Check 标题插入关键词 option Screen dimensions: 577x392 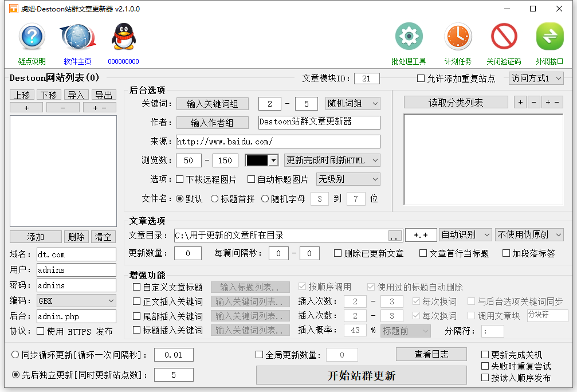[136, 330]
